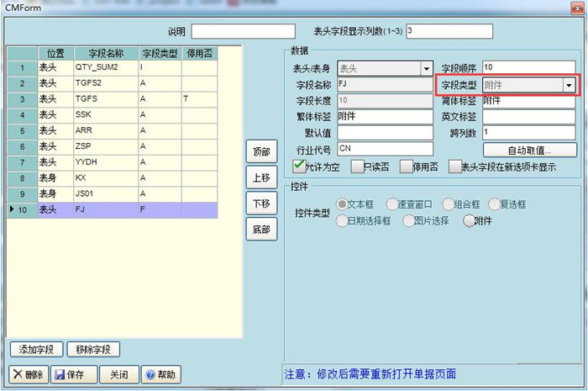The height and width of the screenshot is (391, 588).
Task: Select the 图片选择 radio button
Action: tap(408, 220)
